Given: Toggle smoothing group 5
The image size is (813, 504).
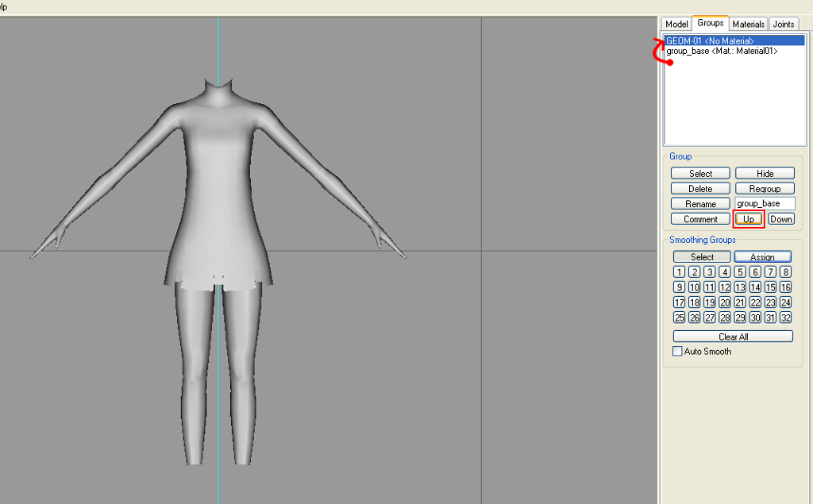Looking at the screenshot, I should (x=740, y=271).
